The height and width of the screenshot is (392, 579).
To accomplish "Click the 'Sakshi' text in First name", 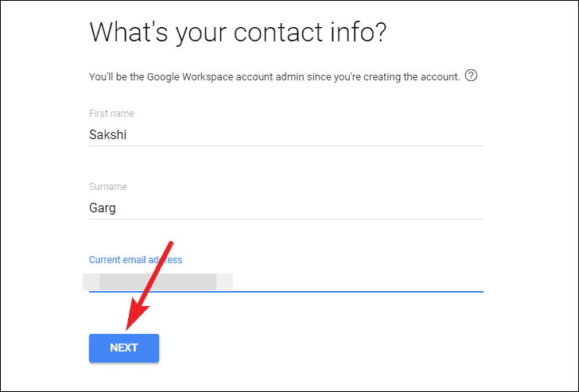I will coord(108,134).
